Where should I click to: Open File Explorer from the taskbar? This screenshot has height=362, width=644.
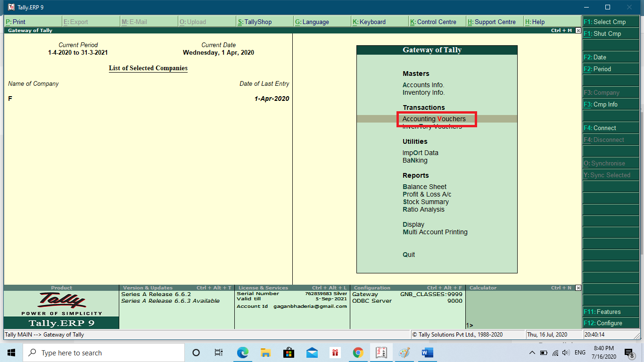point(266,353)
